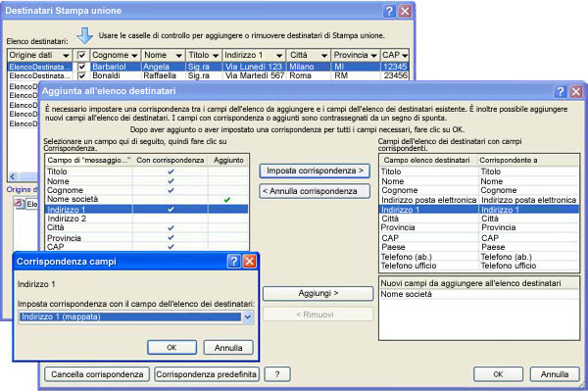Select Telefono ufficio row in recipients fields list
588x391 pixels.
coord(479,266)
